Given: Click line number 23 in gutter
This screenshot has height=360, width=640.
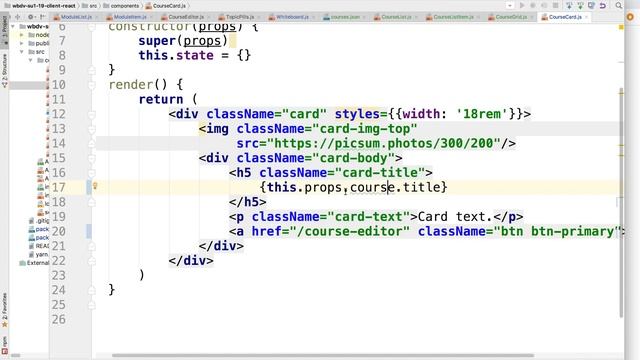Looking at the screenshot, I should point(58,276).
